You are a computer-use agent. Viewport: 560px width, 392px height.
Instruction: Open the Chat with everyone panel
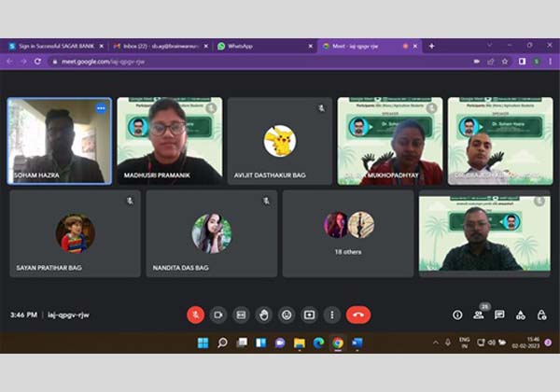pos(499,315)
